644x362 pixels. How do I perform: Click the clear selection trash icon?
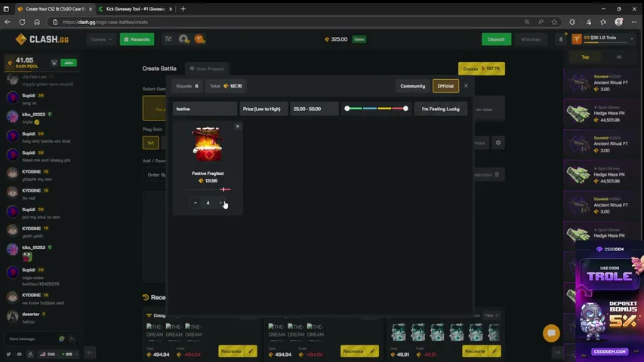coord(497,174)
